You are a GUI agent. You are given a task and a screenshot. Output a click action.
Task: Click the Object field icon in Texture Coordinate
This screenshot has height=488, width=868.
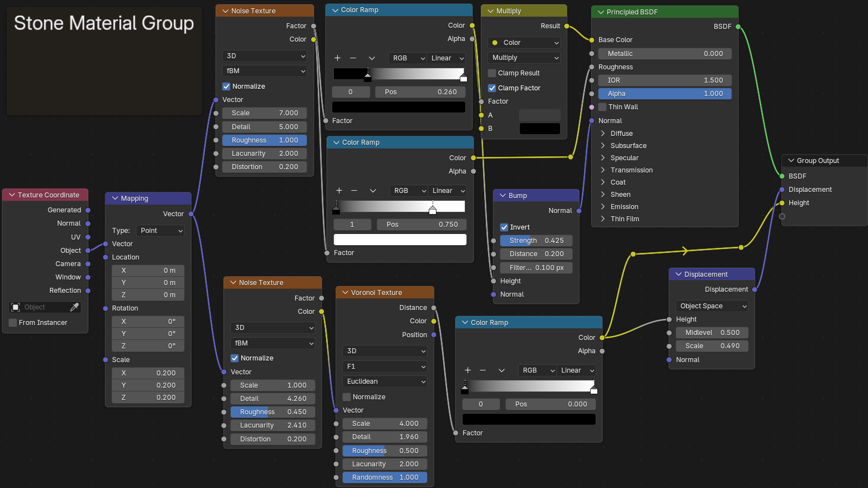[x=16, y=307]
